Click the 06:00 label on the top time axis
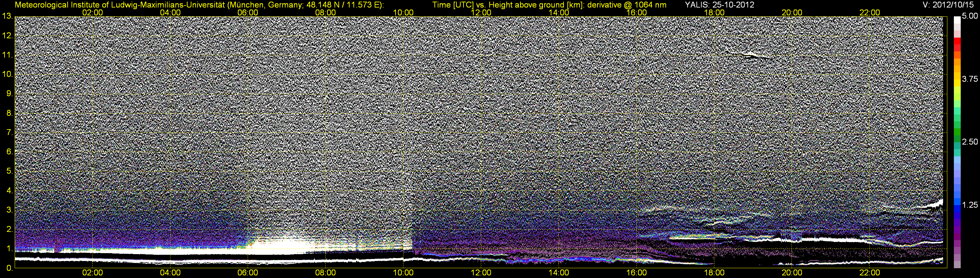The width and height of the screenshot is (980, 278). [x=248, y=12]
